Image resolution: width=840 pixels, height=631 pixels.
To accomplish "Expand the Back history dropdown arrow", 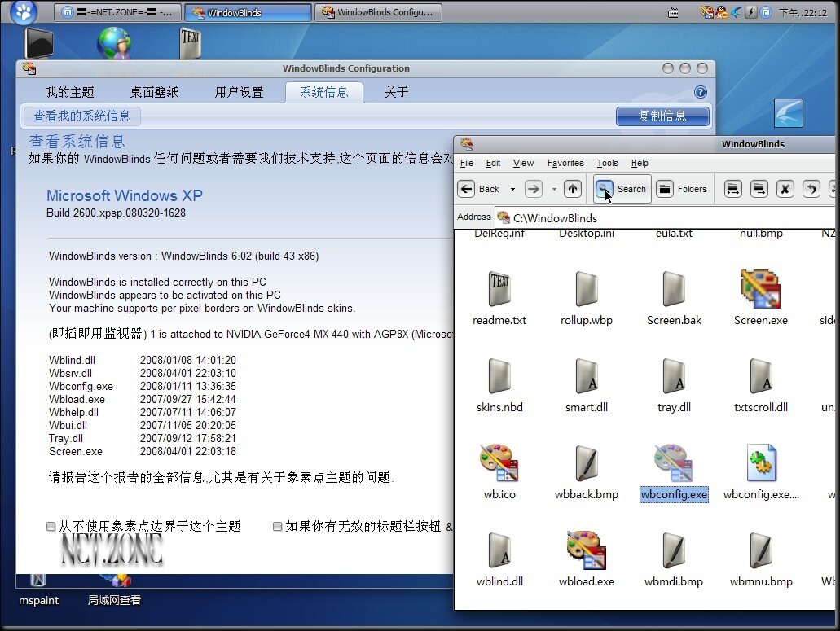I will (512, 189).
